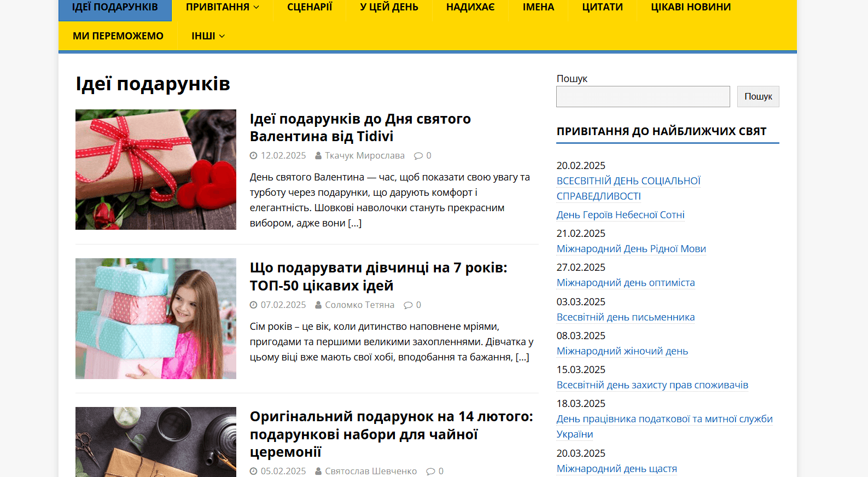This screenshot has width=868, height=477.
Task: Click the comment bubble icon on Valentine's post
Action: point(418,156)
